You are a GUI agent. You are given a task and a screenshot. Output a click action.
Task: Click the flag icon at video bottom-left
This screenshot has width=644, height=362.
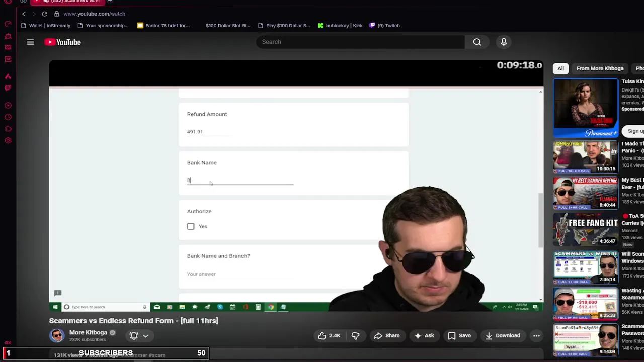[58, 293]
